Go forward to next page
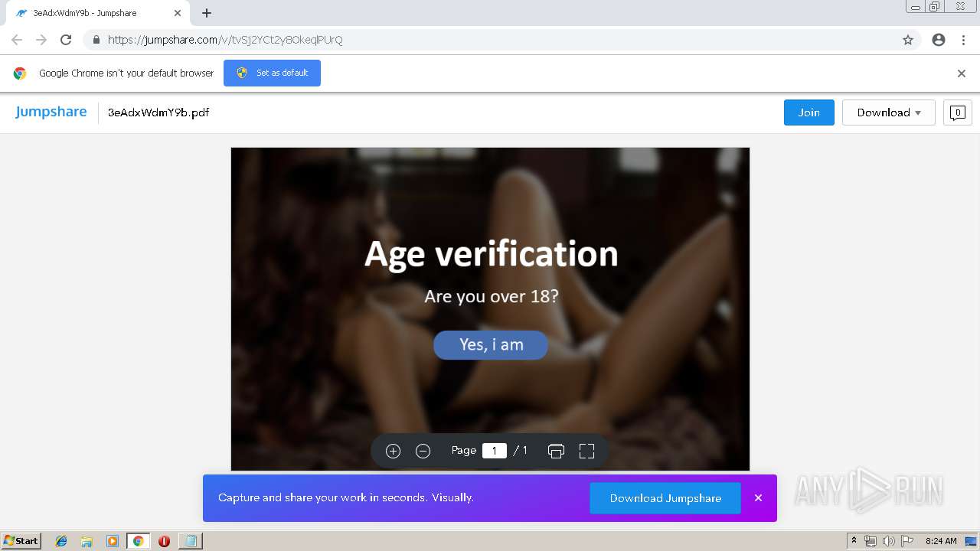The image size is (980, 551). 41,40
